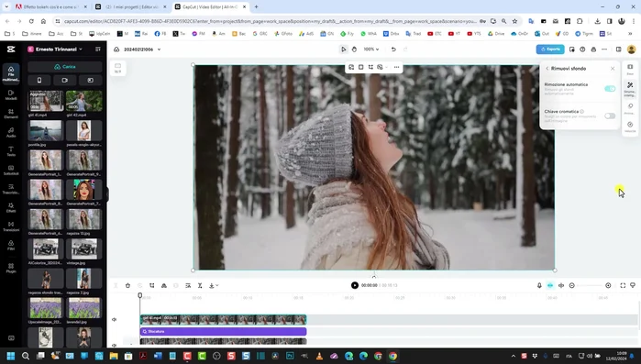Toggle Rimozione automatica switch
This screenshot has height=364, width=641.
[610, 89]
